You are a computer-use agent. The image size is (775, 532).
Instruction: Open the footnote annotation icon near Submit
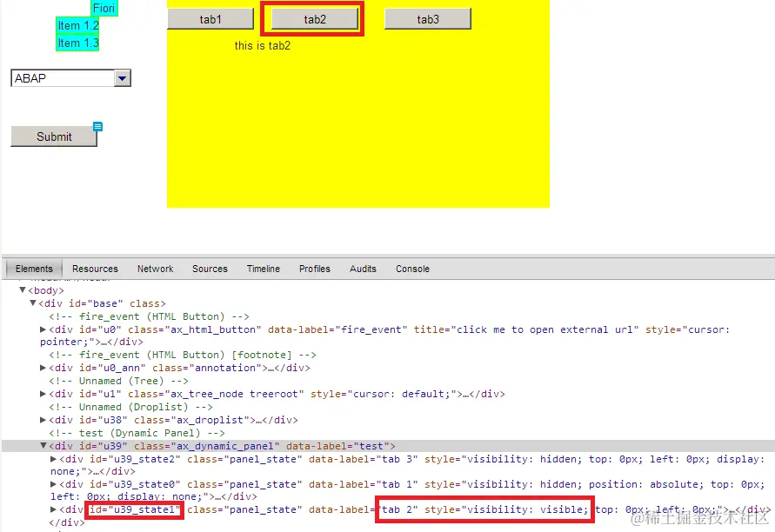click(98, 126)
